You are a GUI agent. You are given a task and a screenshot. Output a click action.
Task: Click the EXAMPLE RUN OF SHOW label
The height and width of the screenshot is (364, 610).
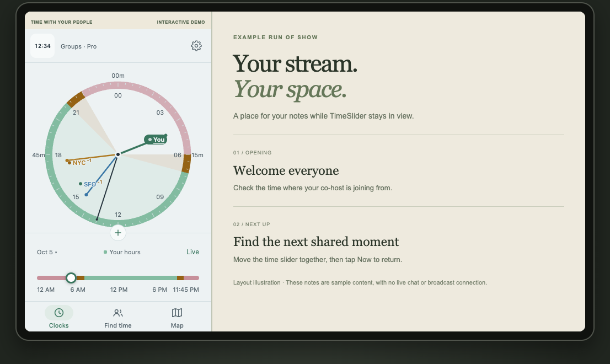click(275, 38)
